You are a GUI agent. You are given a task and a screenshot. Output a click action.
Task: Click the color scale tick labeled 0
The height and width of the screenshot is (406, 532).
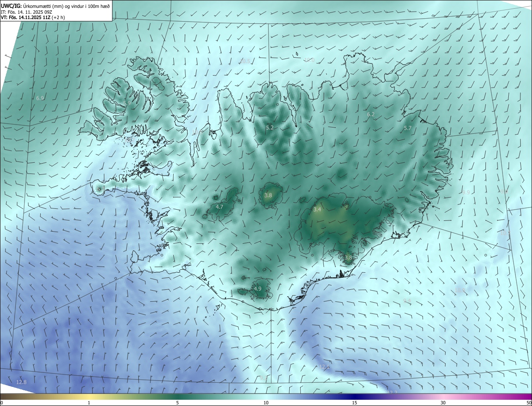click(x=1, y=403)
